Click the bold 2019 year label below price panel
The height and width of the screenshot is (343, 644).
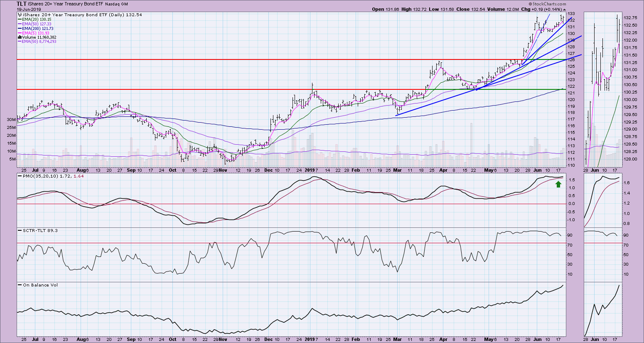pyautogui.click(x=310, y=170)
